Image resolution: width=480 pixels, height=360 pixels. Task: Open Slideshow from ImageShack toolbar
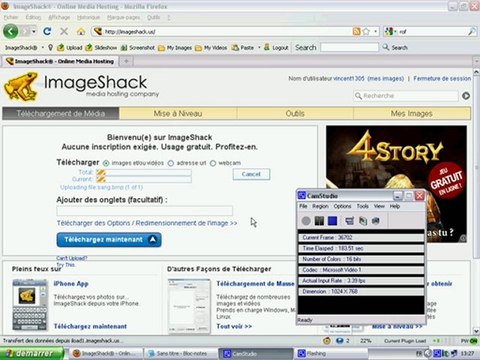[101, 48]
